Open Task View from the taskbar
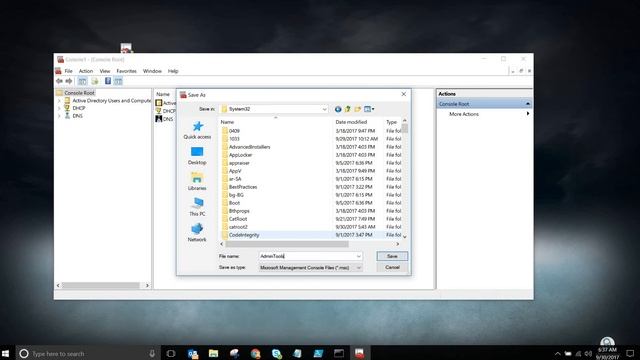 (171, 353)
